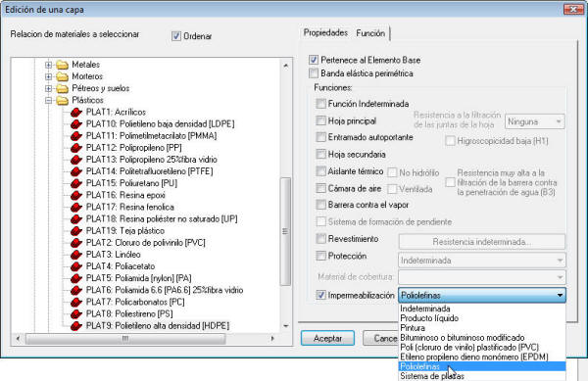Enable the Revestimiento checkbox

320,239
